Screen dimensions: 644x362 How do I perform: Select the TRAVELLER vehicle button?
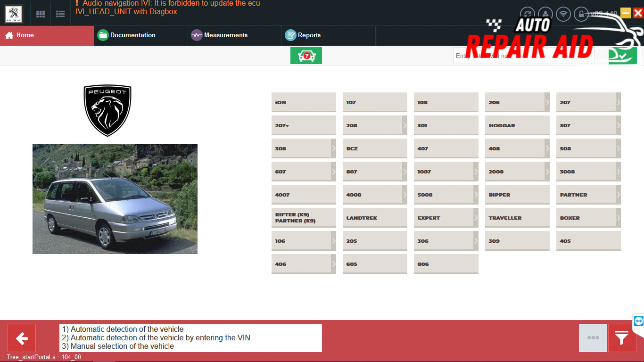(517, 218)
